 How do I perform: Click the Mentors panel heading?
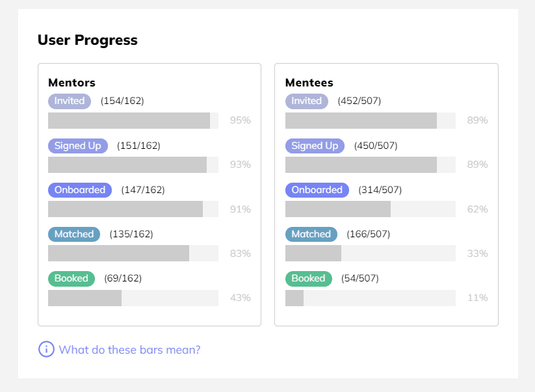pyautogui.click(x=72, y=83)
